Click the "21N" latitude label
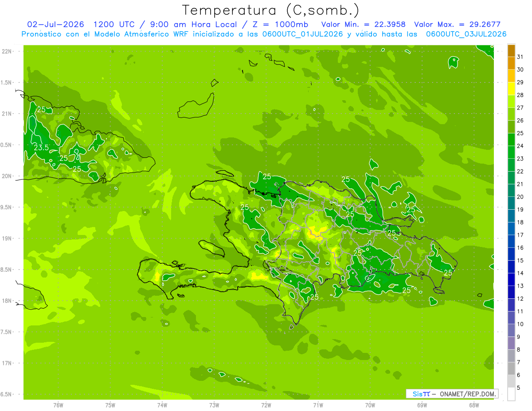Image resolution: width=532 pixels, height=411 pixels. tap(7, 114)
